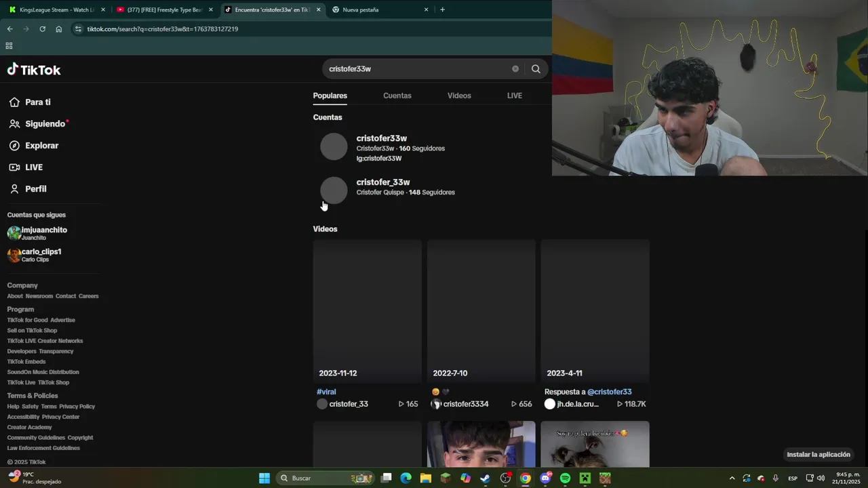Open the Windows Start menu
The width and height of the screenshot is (868, 488).
pyautogui.click(x=264, y=478)
